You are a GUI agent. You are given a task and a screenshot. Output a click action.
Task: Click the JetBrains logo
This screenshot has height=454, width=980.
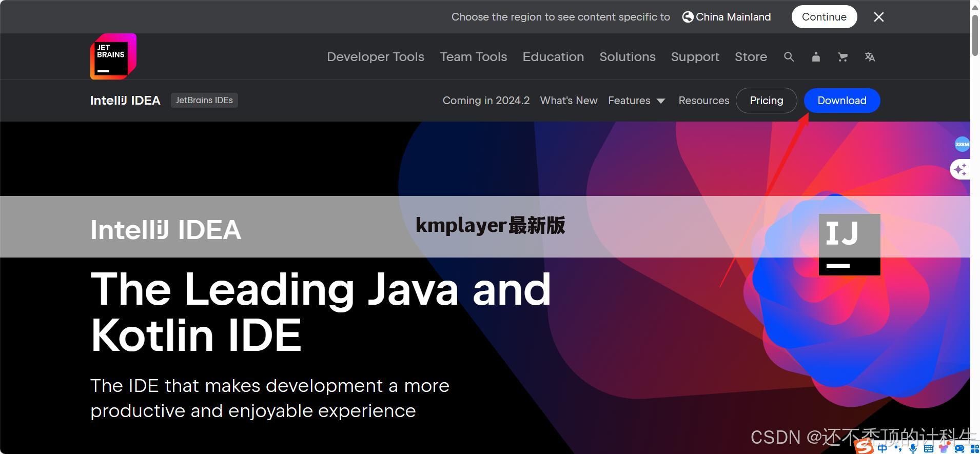pos(113,56)
